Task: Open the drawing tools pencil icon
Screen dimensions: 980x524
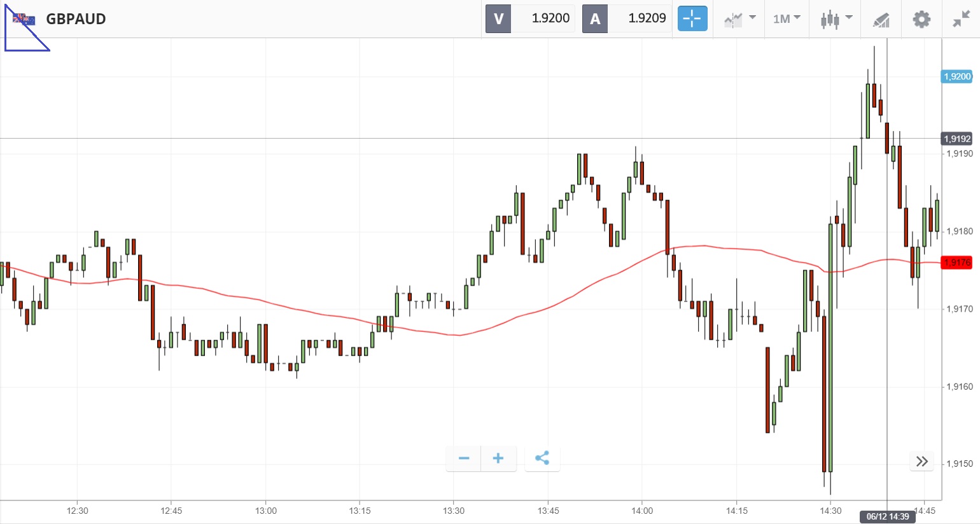Action: click(881, 20)
